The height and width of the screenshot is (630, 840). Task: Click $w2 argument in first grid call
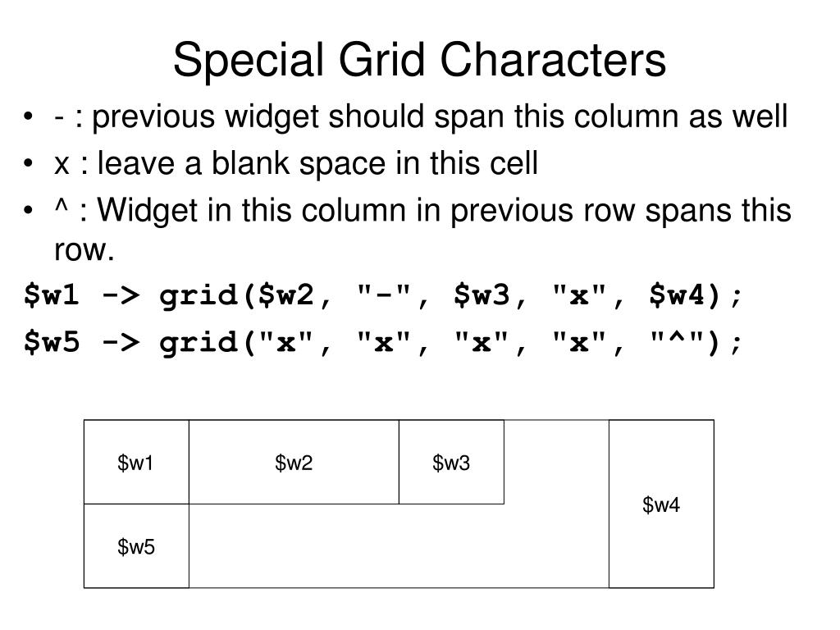pos(285,295)
